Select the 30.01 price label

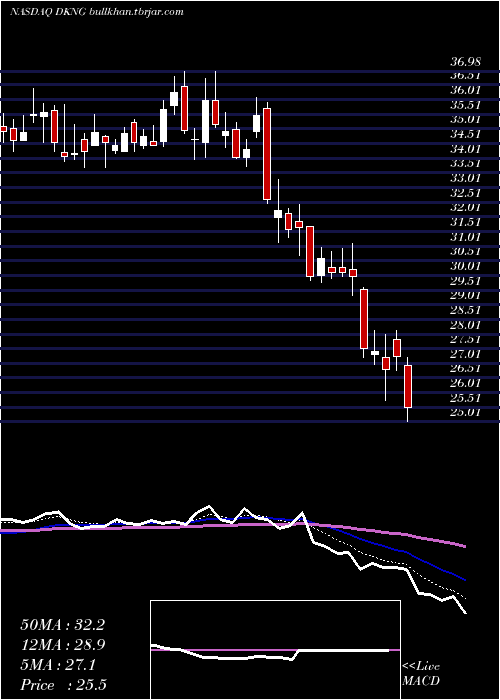pos(465,266)
